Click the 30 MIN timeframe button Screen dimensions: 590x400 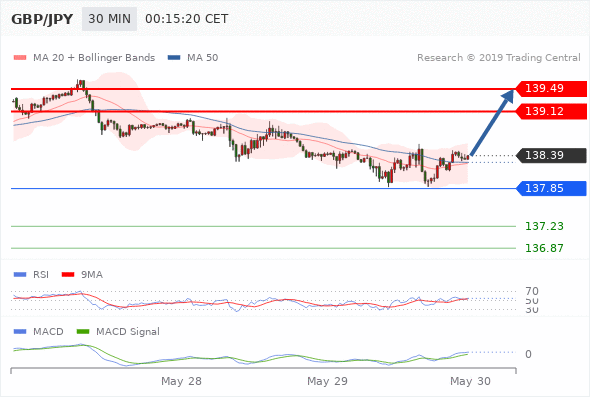(x=109, y=19)
